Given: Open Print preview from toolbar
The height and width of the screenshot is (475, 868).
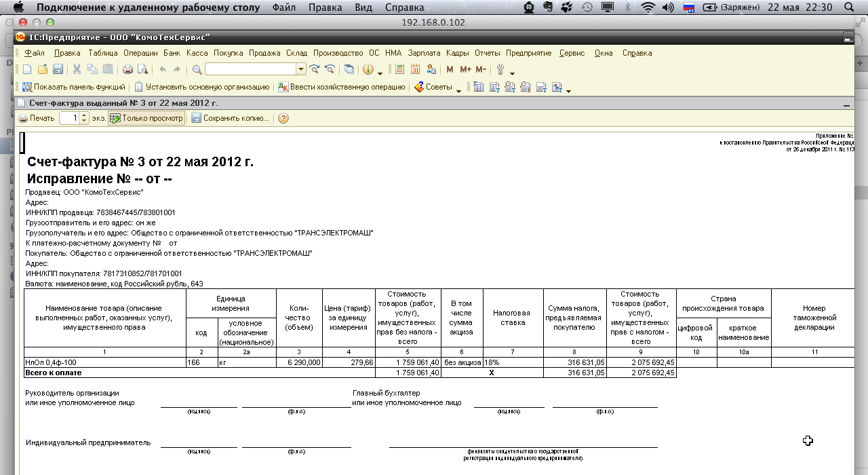Looking at the screenshot, I should [x=142, y=69].
